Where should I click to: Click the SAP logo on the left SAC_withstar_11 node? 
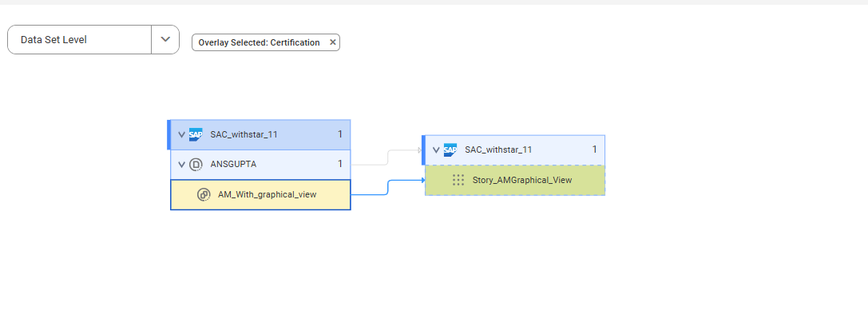pos(196,134)
